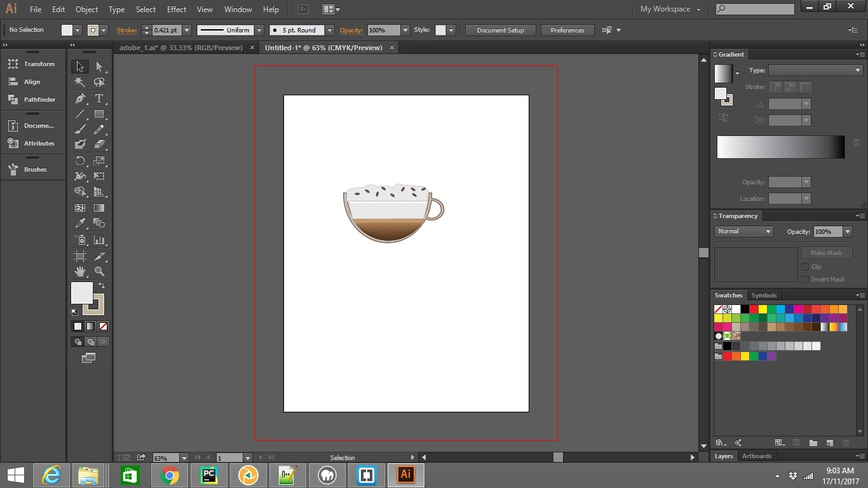Select the Shape Builder tool

80,191
